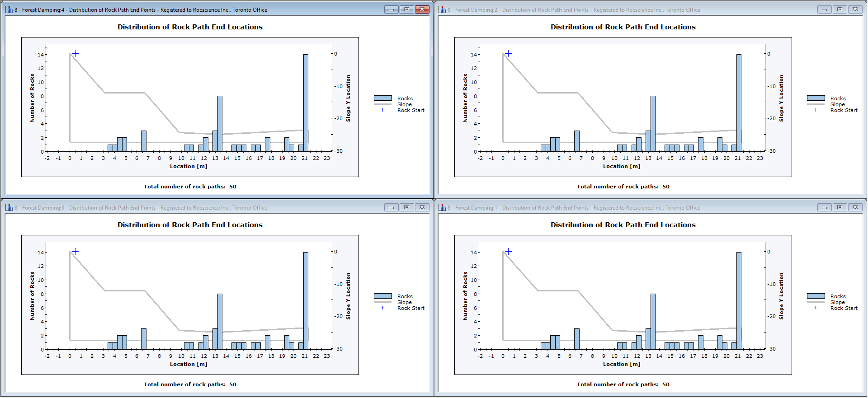Click the chart icon of Forest Damping:4 window

(9, 9)
